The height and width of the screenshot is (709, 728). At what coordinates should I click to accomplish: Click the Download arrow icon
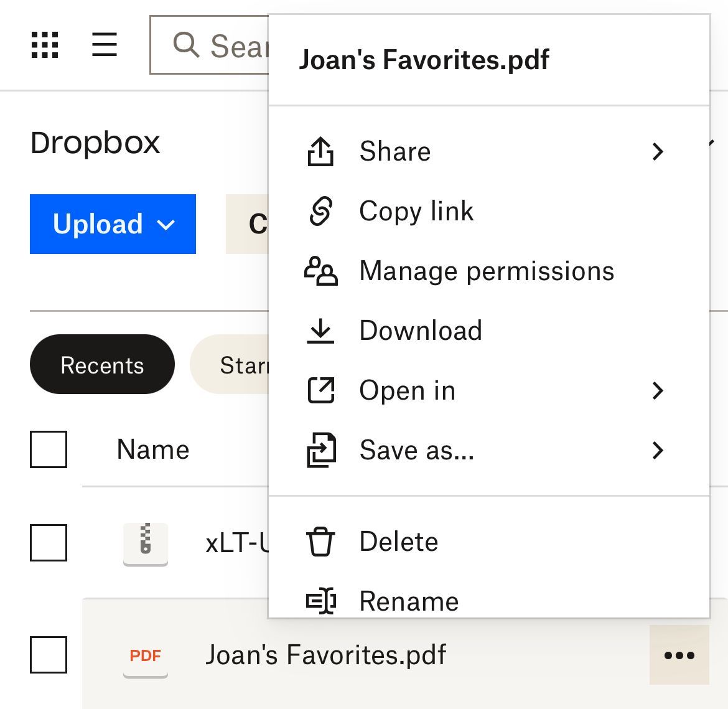[320, 331]
